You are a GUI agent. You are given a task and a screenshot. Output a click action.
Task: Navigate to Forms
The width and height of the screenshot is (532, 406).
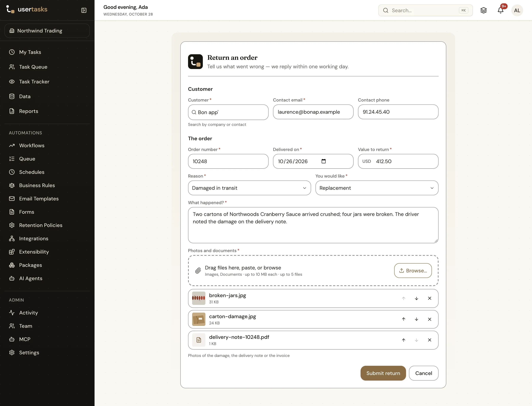click(47, 212)
